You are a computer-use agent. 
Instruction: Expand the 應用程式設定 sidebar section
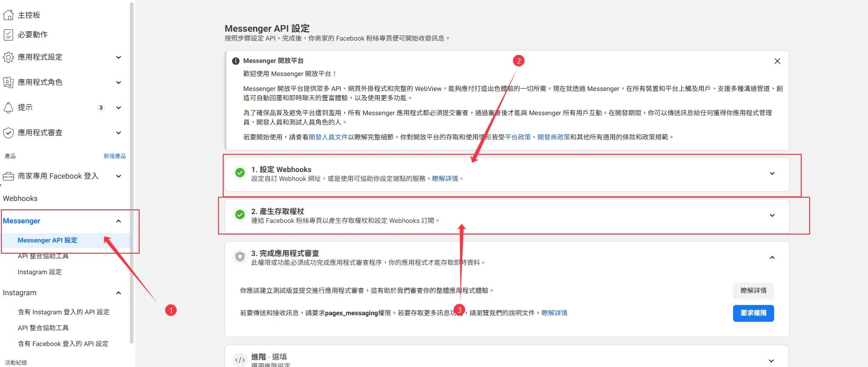pyautogui.click(x=119, y=57)
